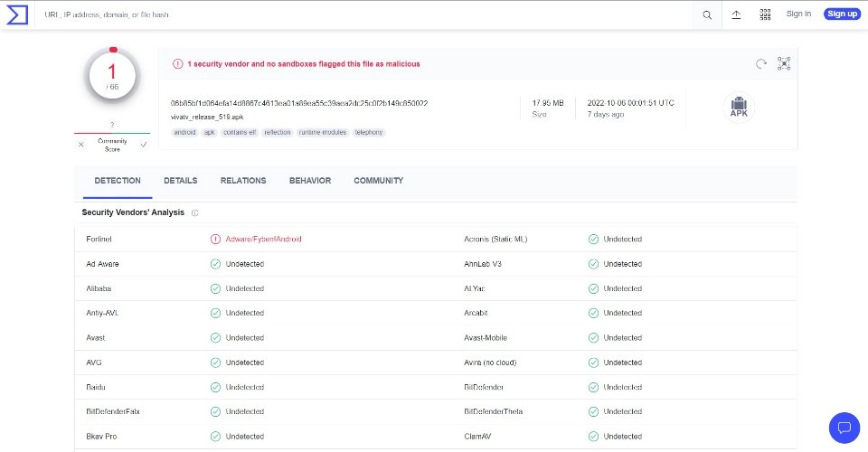Click the red alert icon in malicious banner
Image resolution: width=868 pixels, height=452 pixels.
pyautogui.click(x=178, y=64)
